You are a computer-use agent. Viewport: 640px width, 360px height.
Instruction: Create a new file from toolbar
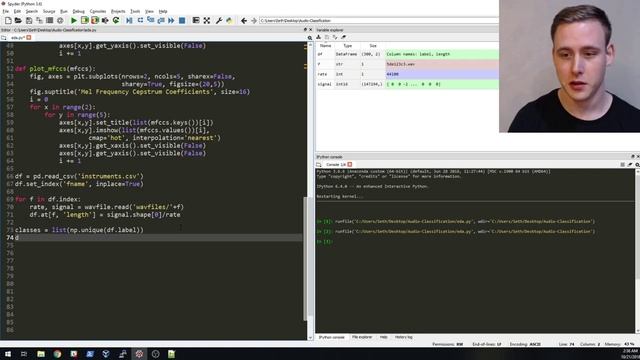tap(8, 20)
